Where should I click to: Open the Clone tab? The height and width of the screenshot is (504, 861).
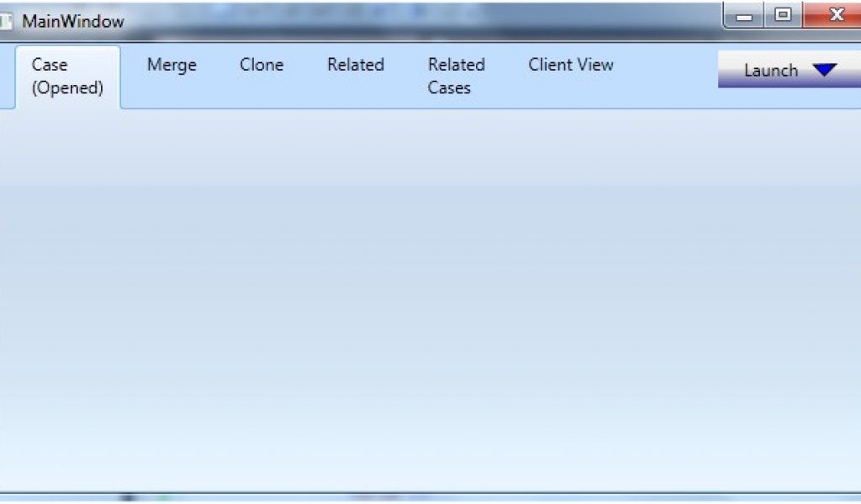pyautogui.click(x=261, y=65)
